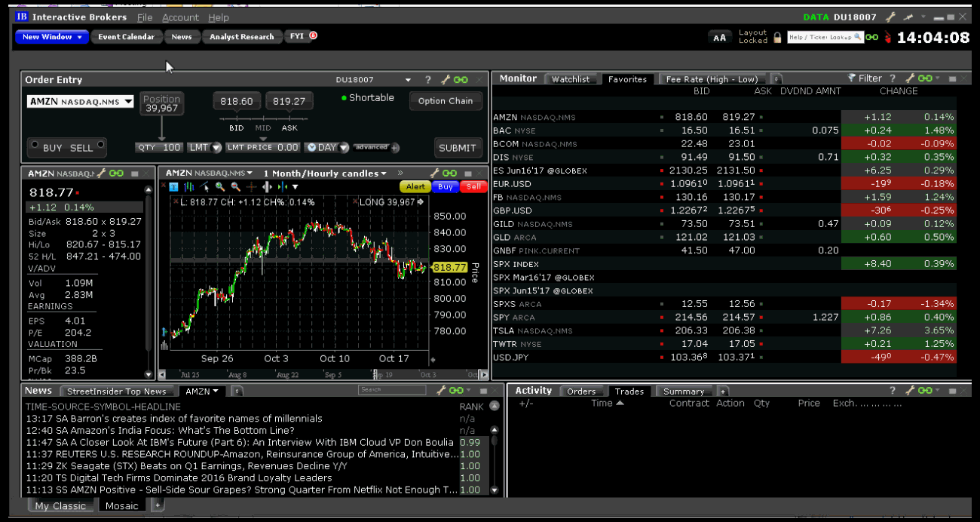
Task: Expand advanced order options plus toggle
Action: [x=394, y=148]
